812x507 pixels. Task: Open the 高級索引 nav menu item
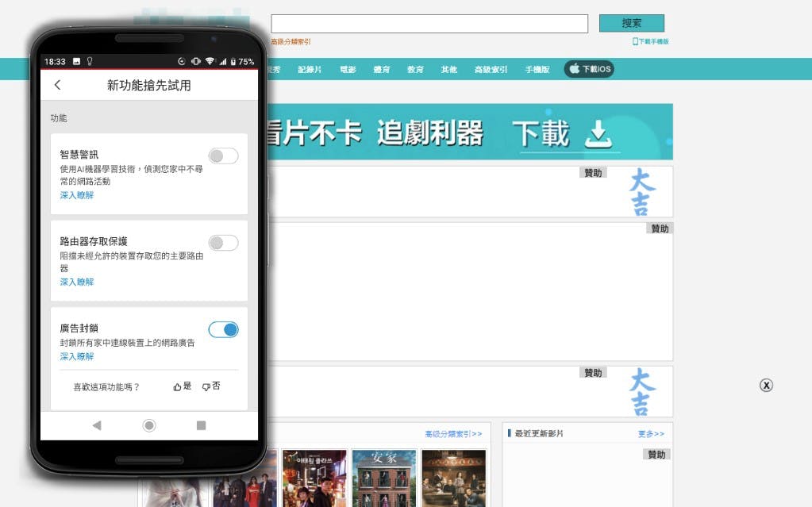(x=491, y=69)
